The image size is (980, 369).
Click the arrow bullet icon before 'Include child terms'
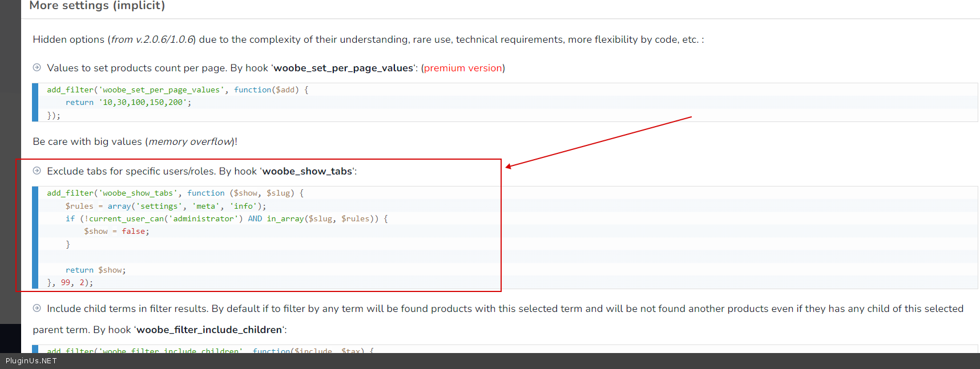tap(37, 309)
